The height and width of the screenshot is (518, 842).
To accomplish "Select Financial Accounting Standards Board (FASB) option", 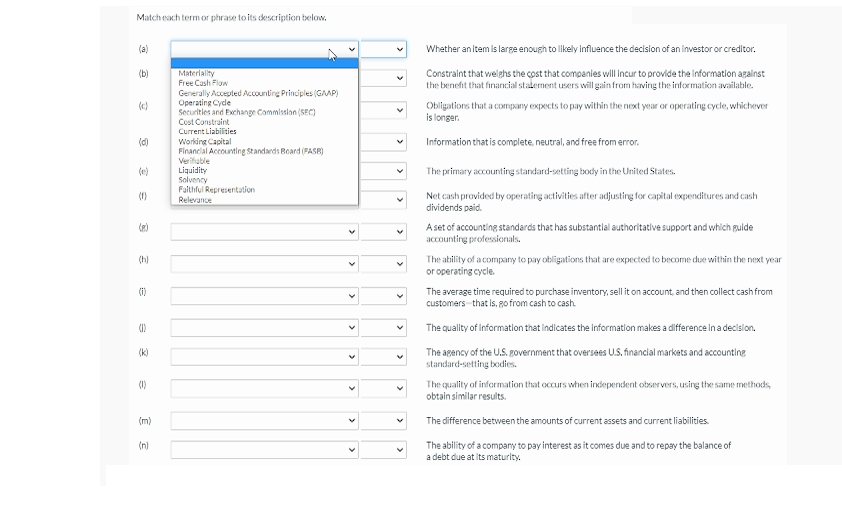I will click(264, 151).
